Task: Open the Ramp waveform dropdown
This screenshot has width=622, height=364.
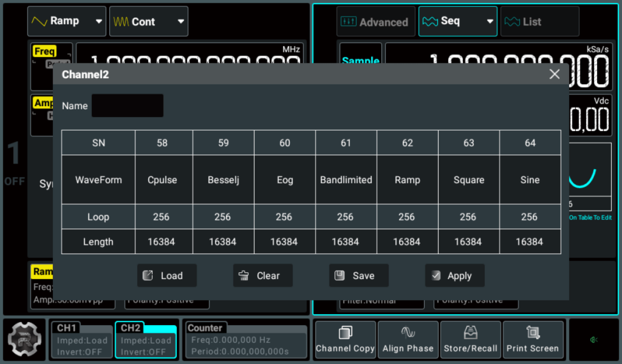Action: tap(66, 21)
